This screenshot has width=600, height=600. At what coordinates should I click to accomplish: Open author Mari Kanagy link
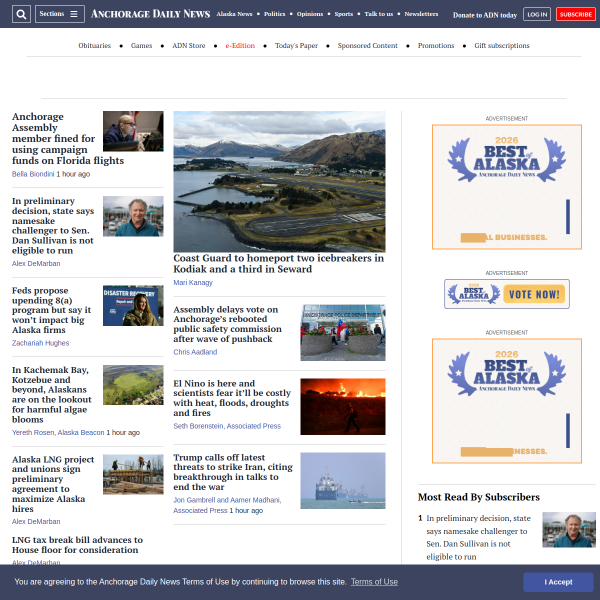[x=193, y=283]
